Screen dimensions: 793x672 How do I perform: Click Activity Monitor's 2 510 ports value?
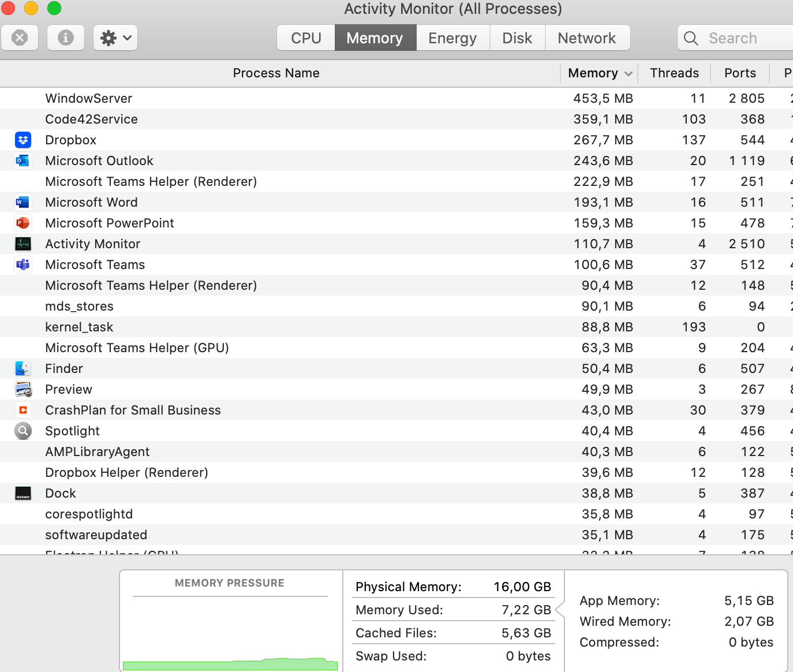click(x=747, y=244)
